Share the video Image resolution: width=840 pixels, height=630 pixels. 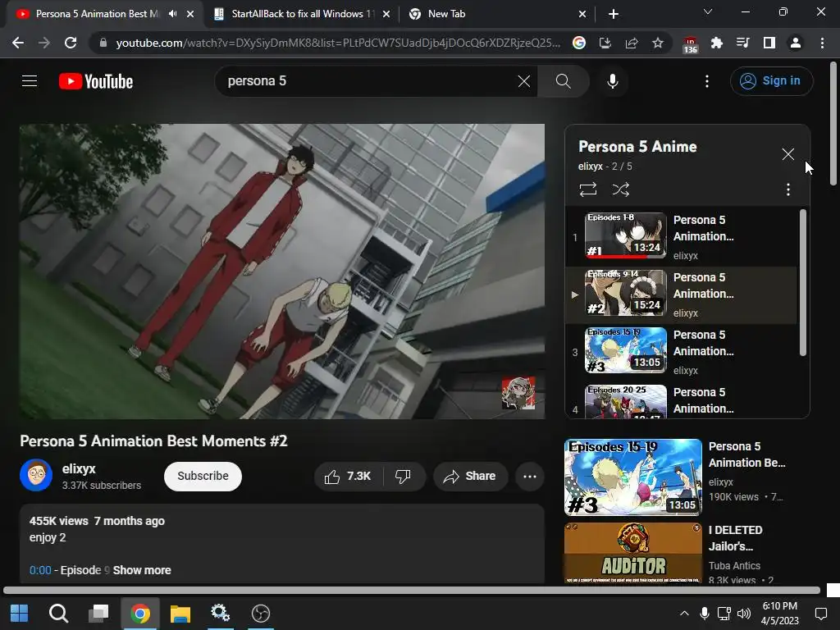click(470, 477)
